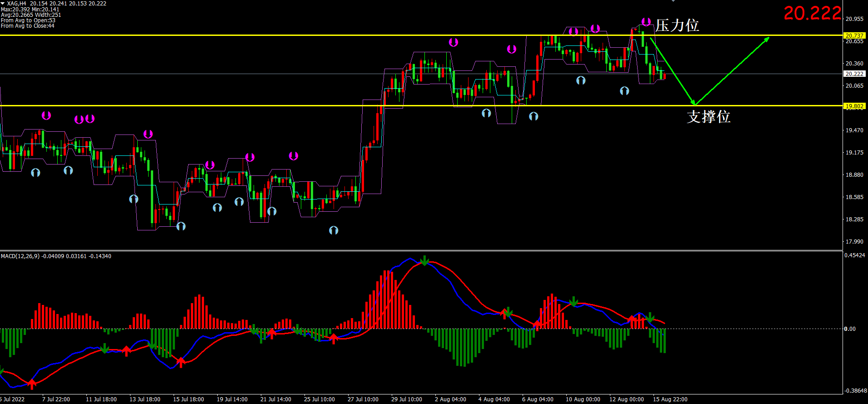Click the 20.955 price scale label
The height and width of the screenshot is (404, 868).
[x=854, y=19]
